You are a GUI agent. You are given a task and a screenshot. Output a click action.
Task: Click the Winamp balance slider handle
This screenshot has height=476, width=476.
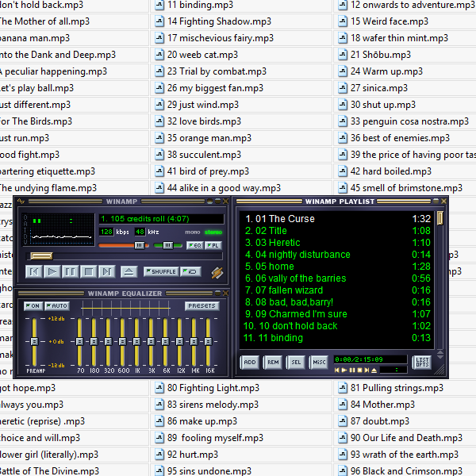pyautogui.click(x=168, y=245)
